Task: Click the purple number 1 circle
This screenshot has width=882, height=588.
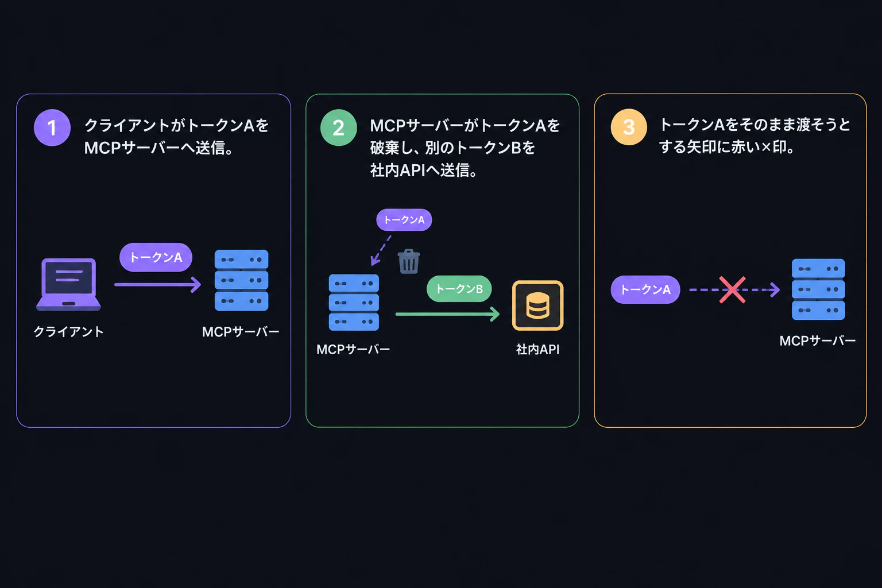Action: click(x=52, y=127)
